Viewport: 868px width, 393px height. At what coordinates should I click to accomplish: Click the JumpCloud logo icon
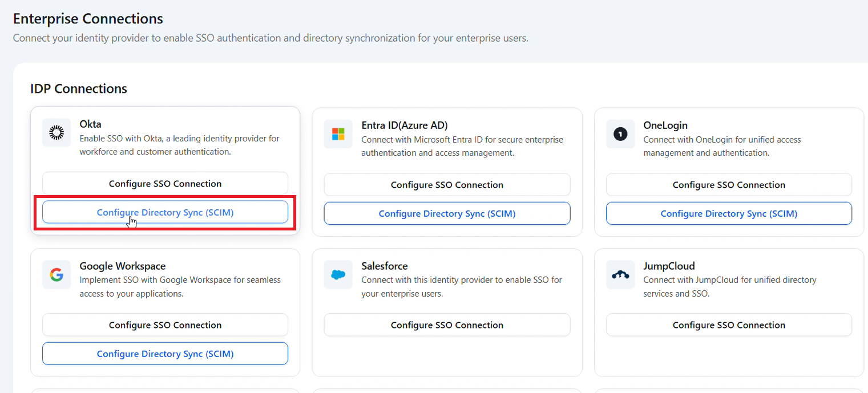[620, 275]
